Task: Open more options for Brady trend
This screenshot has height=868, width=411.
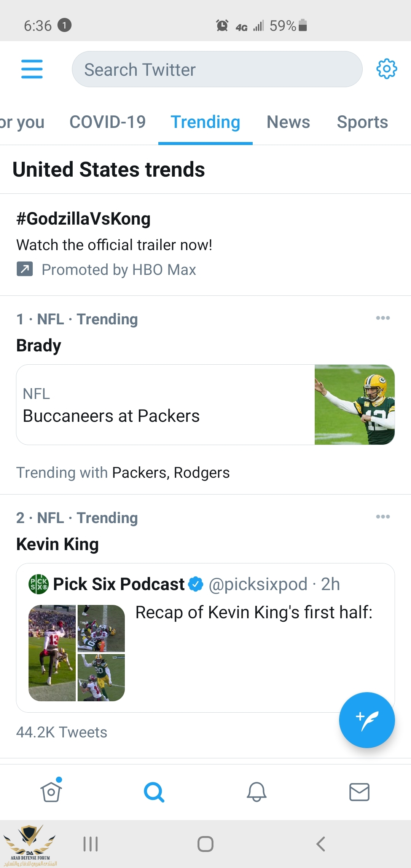Action: (x=382, y=318)
